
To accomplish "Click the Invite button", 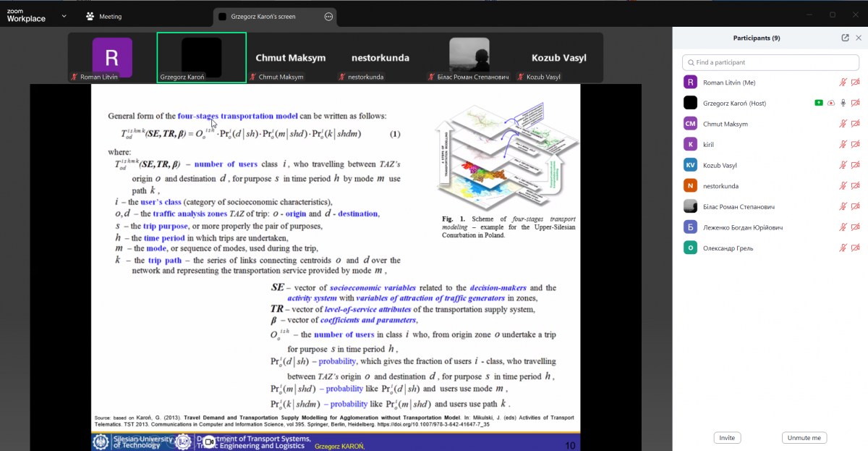I will click(x=727, y=438).
